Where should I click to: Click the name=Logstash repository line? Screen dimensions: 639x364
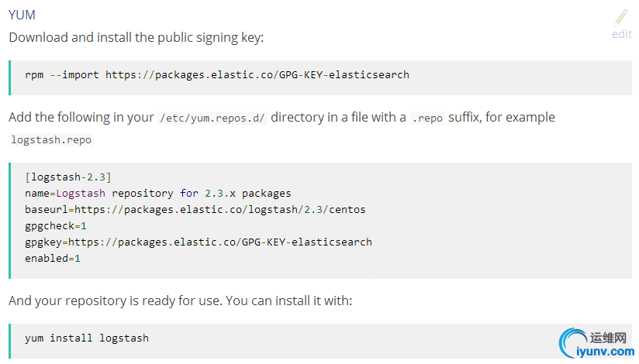click(157, 193)
